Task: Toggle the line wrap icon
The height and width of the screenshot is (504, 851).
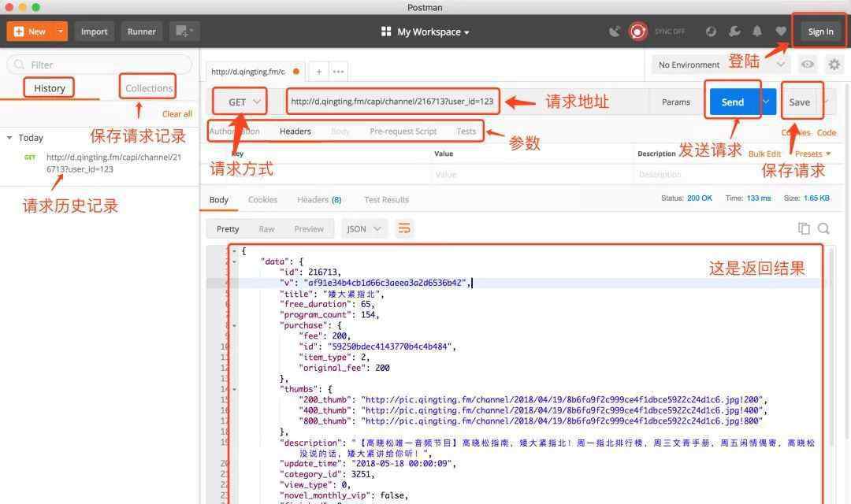Action: click(404, 229)
